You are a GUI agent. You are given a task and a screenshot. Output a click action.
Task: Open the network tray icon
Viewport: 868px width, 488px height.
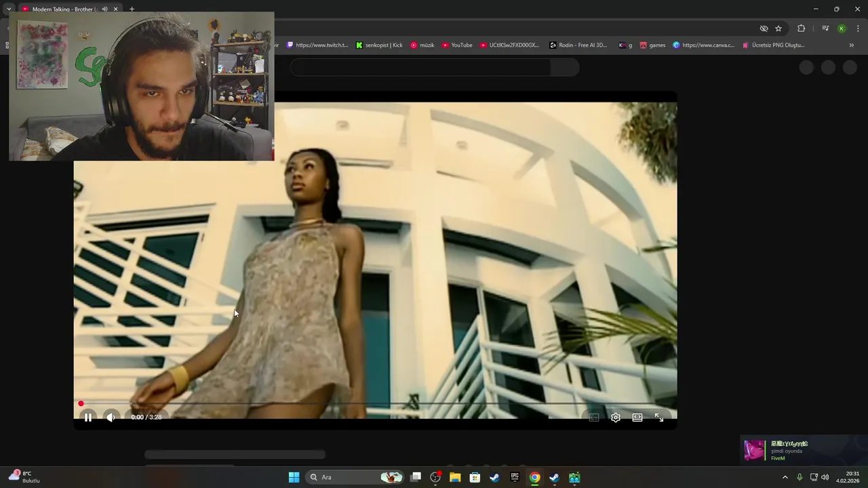pos(814,477)
